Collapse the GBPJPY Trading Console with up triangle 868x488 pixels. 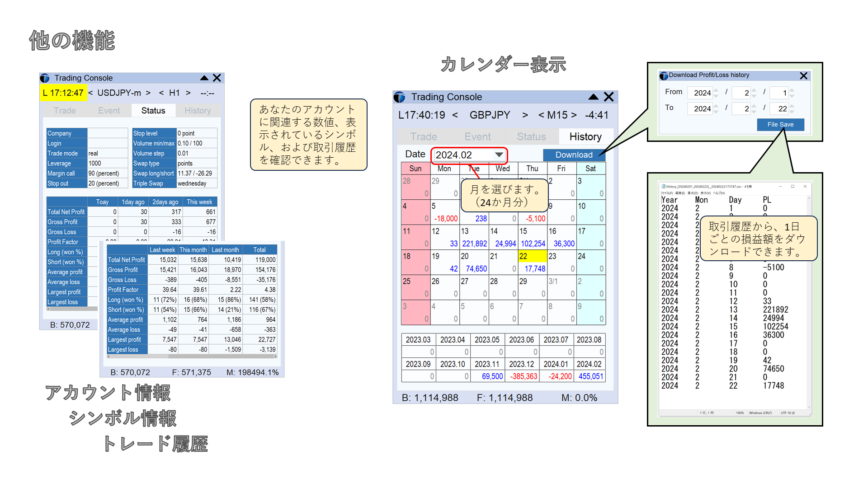click(593, 97)
